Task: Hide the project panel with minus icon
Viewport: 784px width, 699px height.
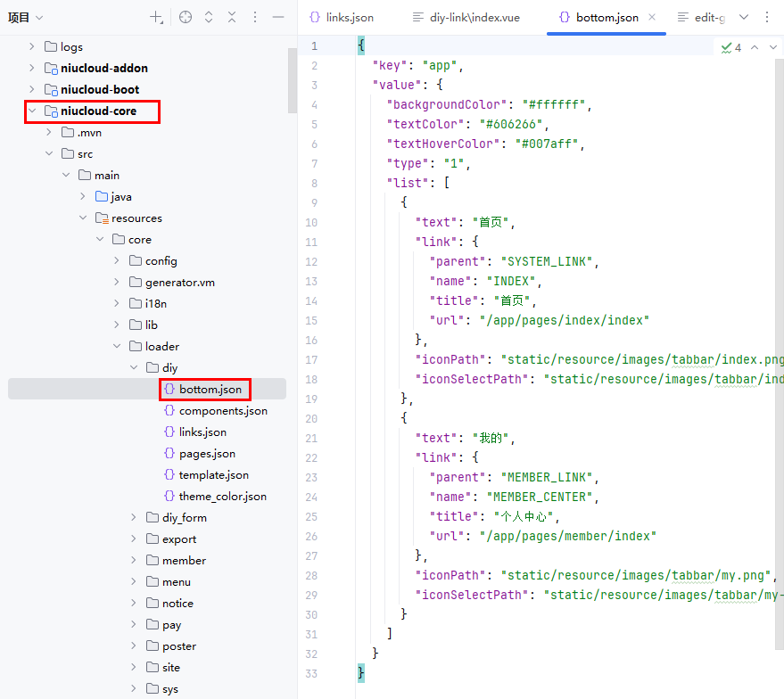Action: pyautogui.click(x=278, y=17)
